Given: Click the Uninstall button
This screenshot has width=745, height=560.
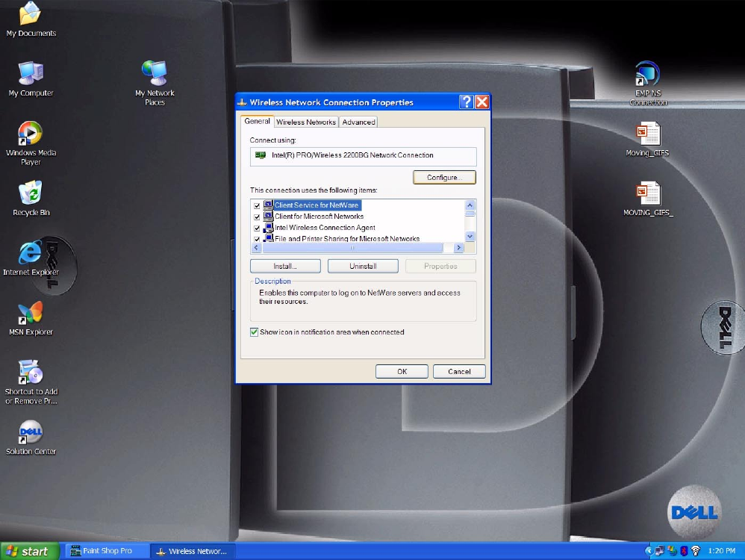Looking at the screenshot, I should 363,267.
